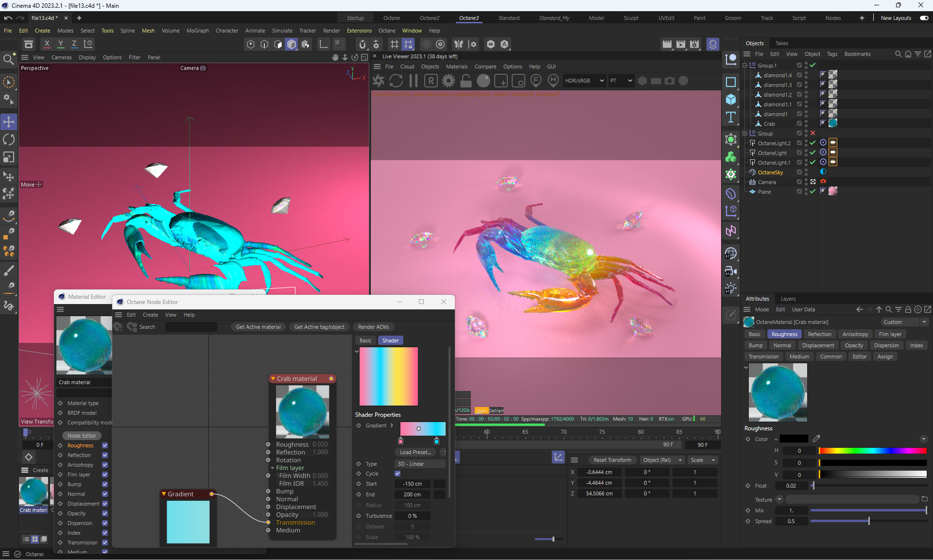Select the Move tool in left toolbar

tap(9, 121)
